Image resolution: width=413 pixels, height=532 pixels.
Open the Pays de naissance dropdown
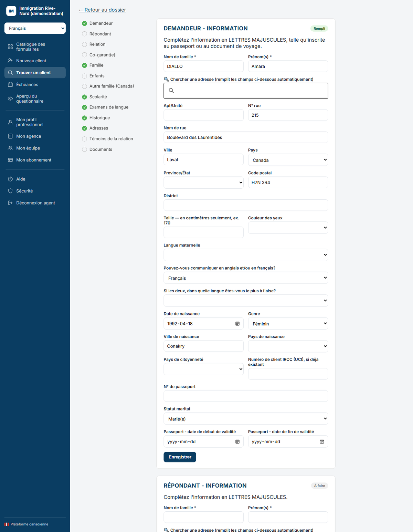(x=288, y=346)
